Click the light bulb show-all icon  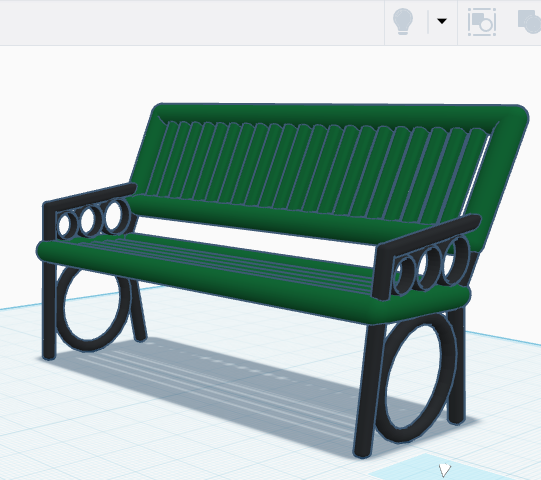pyautogui.click(x=403, y=21)
